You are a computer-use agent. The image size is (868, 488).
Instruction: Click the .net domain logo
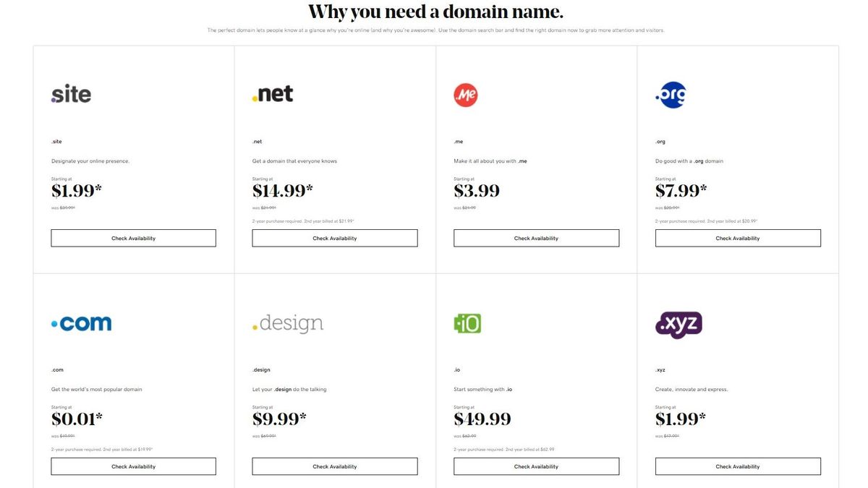click(x=273, y=93)
